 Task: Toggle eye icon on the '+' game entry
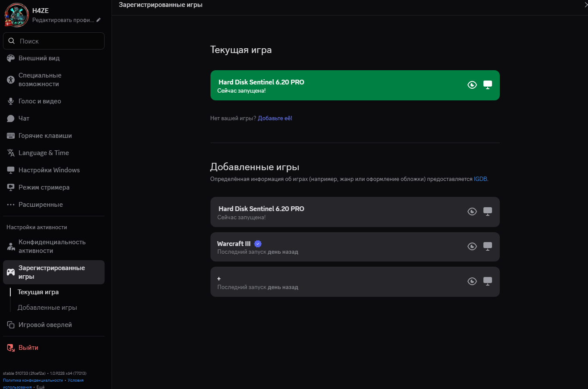pyautogui.click(x=472, y=281)
